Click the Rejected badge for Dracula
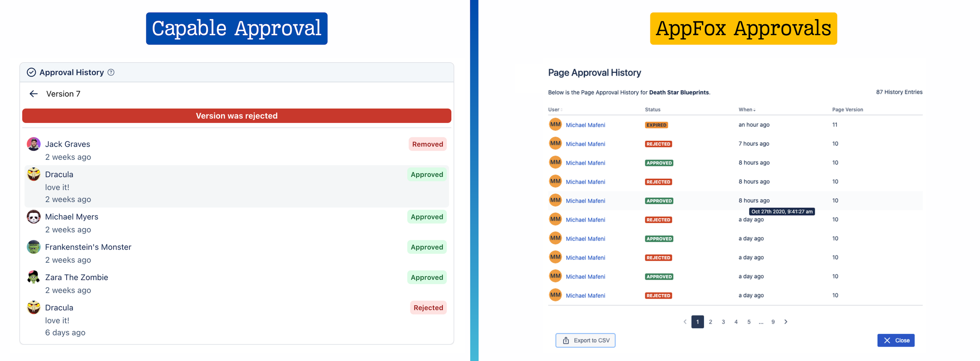Screen dimensions: 980x361 (x=428, y=308)
